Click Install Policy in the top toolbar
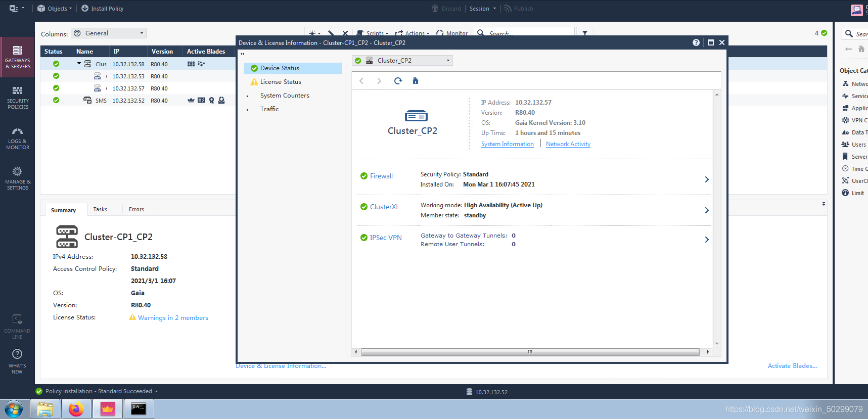 (102, 9)
